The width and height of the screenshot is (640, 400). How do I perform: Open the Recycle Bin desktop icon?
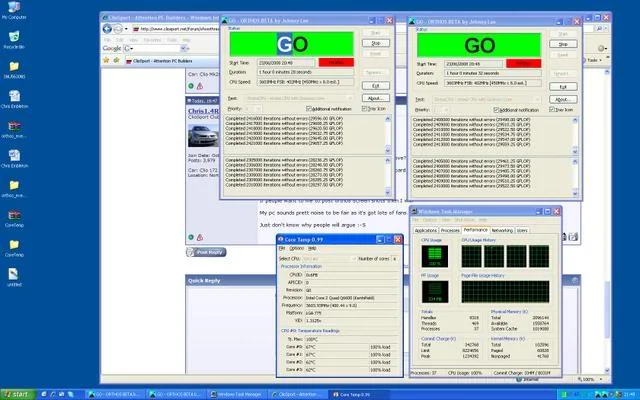click(14, 36)
